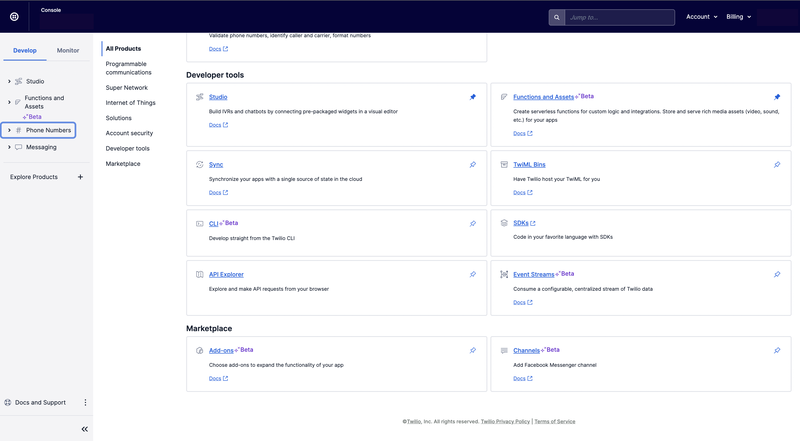
Task: Select Super Network category
Action: coord(127,88)
